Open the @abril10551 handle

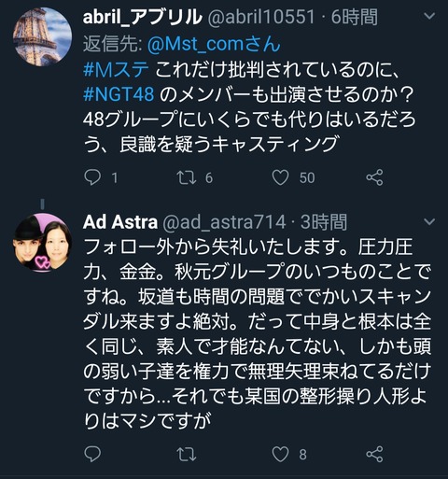260,17
